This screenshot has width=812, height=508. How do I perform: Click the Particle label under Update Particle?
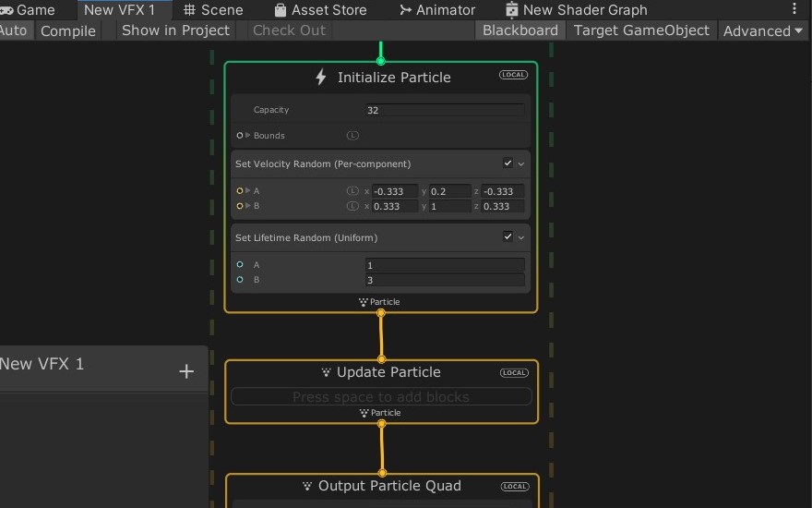pyautogui.click(x=386, y=413)
